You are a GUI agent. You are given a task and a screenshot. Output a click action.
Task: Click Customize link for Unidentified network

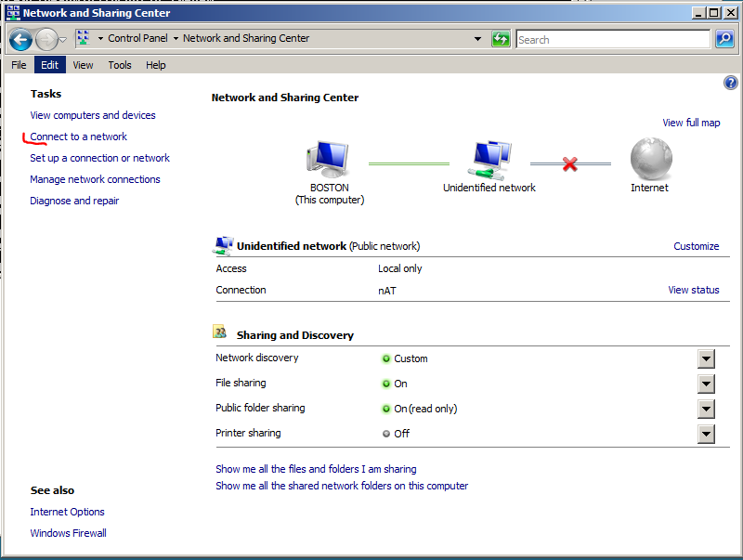click(696, 246)
